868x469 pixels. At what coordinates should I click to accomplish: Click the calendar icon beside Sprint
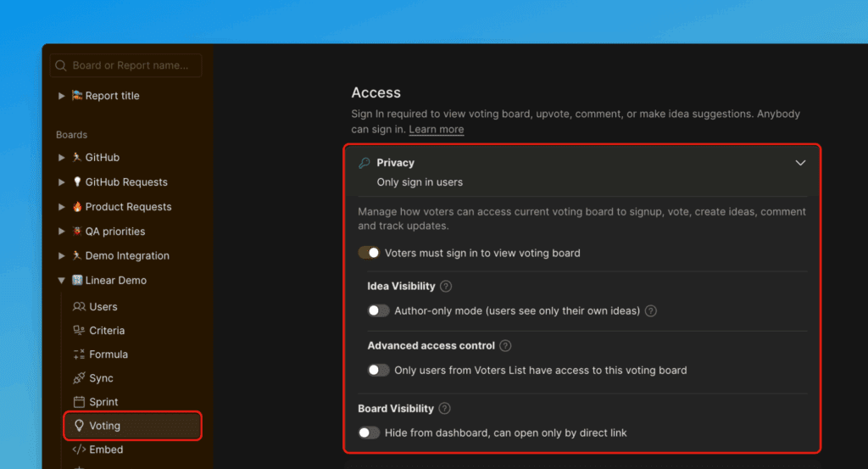(79, 402)
